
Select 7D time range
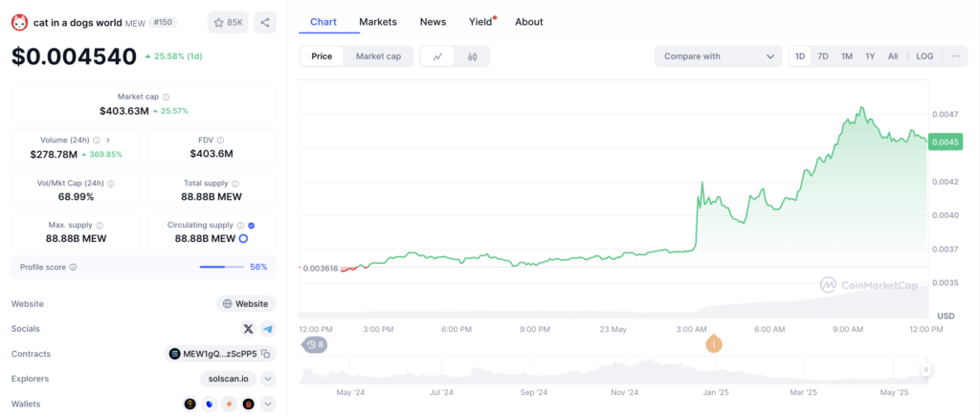click(x=823, y=56)
